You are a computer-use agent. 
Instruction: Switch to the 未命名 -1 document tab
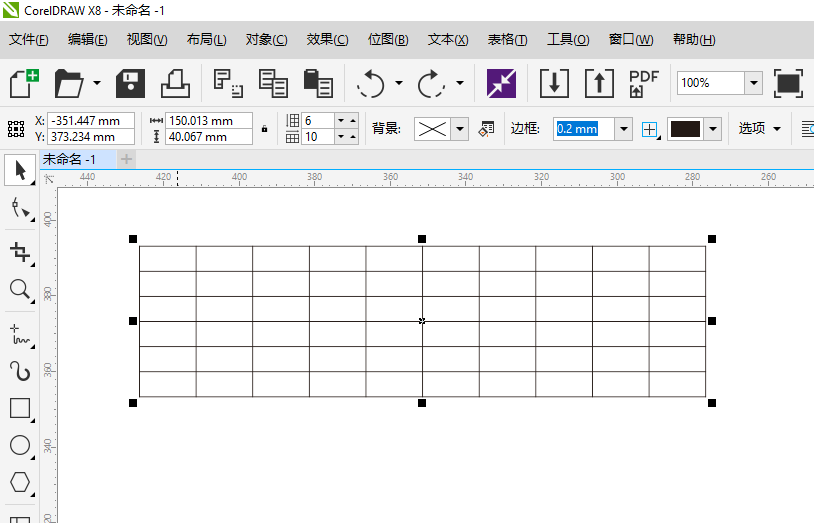(78, 159)
